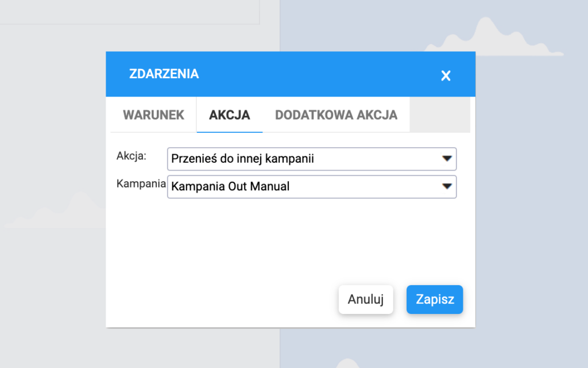The height and width of the screenshot is (368, 588).
Task: Click the cloud shape at the bottom edge
Action: point(346,363)
